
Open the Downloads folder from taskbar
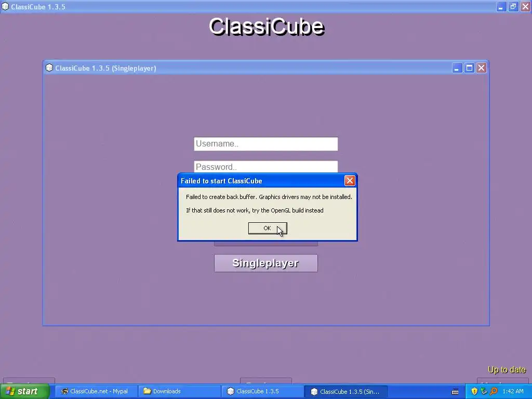point(179,391)
